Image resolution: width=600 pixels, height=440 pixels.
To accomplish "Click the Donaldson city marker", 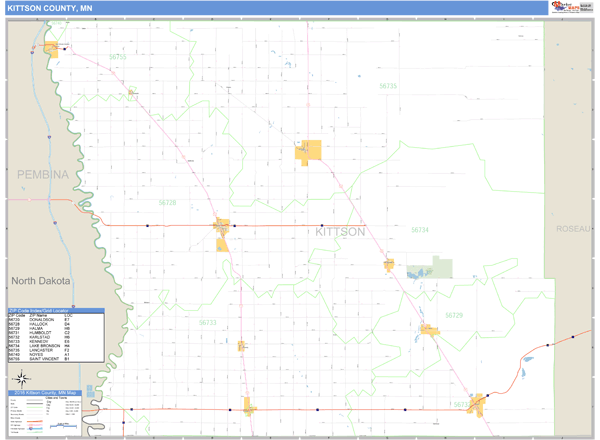I will pyautogui.click(x=248, y=406).
